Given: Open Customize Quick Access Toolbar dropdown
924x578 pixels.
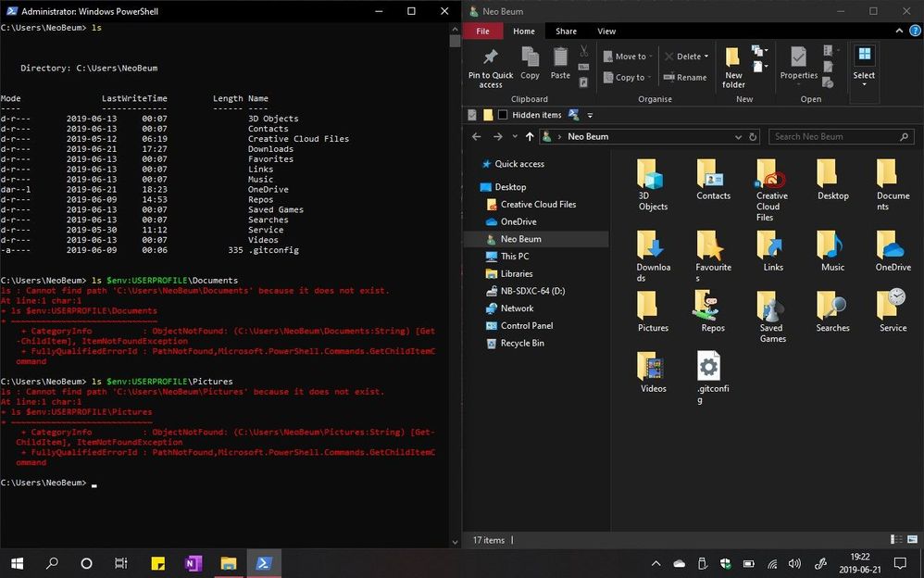Looking at the screenshot, I should (590, 115).
